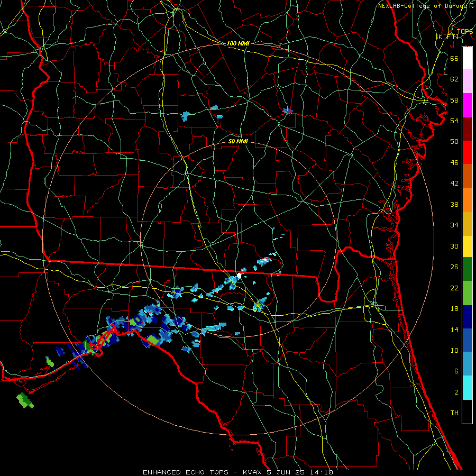Select the light green legend swatch
Viewport: 476px width, 476px height.
pyautogui.click(x=467, y=293)
